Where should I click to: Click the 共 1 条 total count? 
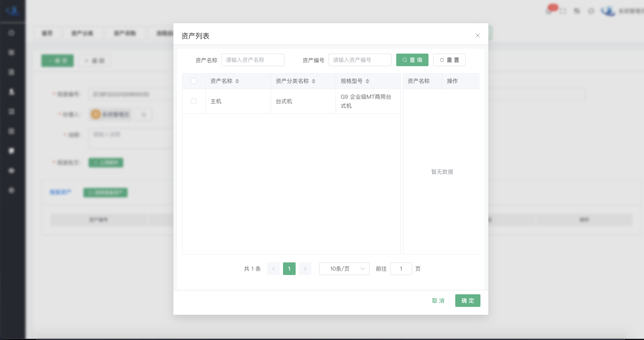[x=252, y=268]
